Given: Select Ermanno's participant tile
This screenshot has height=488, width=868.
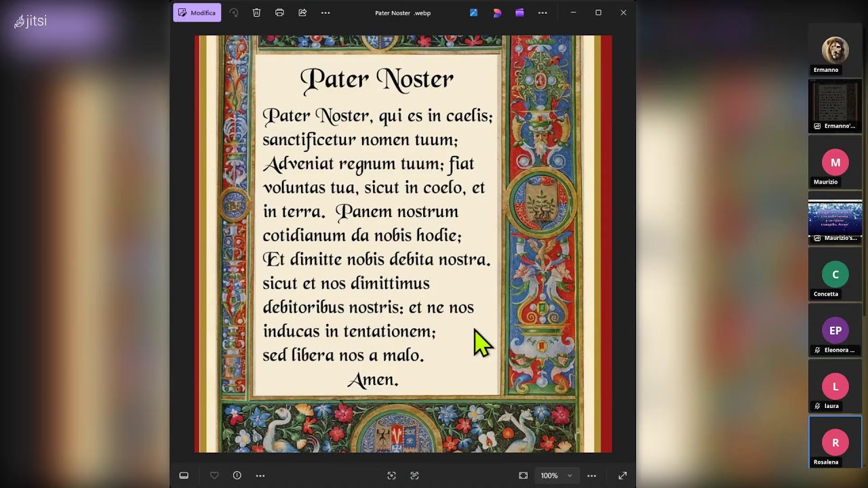Looking at the screenshot, I should tap(835, 50).
